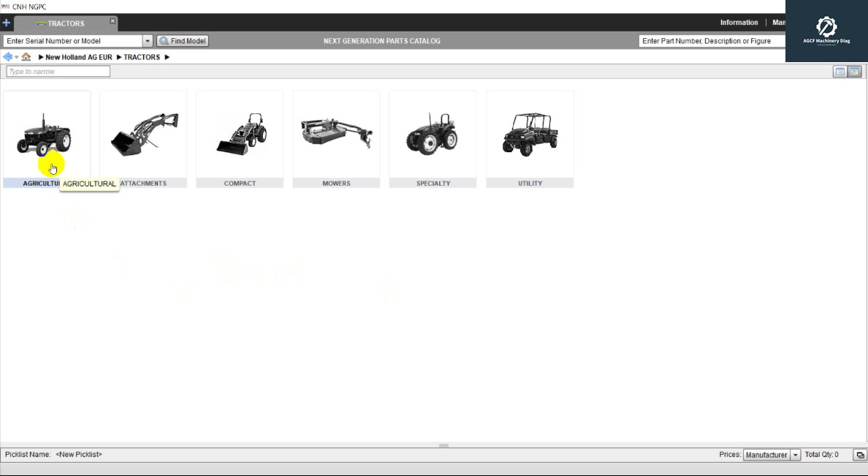Open the serial number dropdown arrow
The height and width of the screenshot is (476, 868).
tap(147, 41)
